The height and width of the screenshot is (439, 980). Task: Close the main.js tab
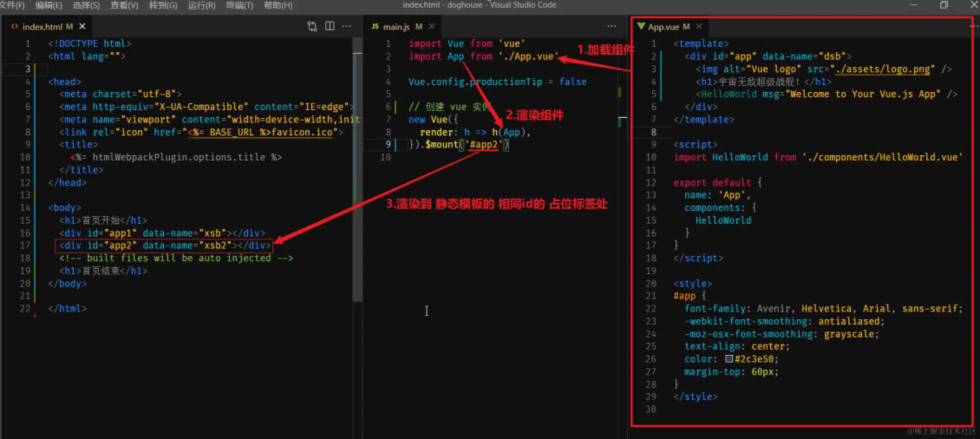coord(431,26)
